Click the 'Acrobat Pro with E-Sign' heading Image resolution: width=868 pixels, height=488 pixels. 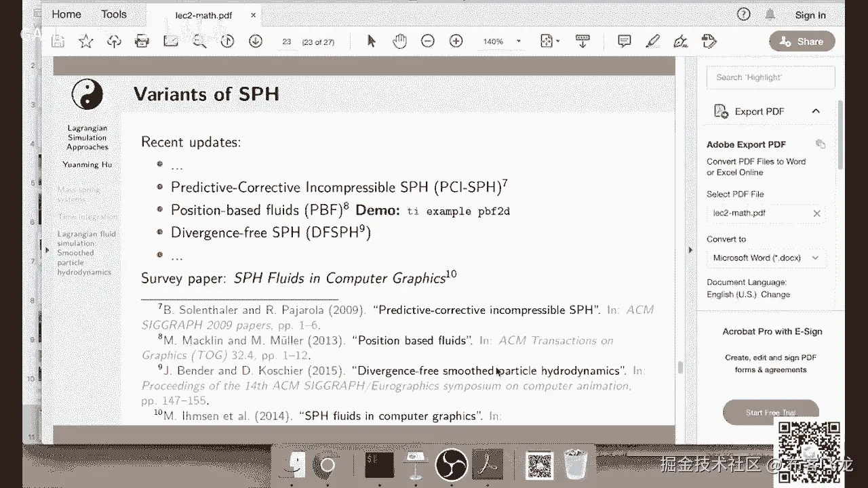pyautogui.click(x=772, y=331)
